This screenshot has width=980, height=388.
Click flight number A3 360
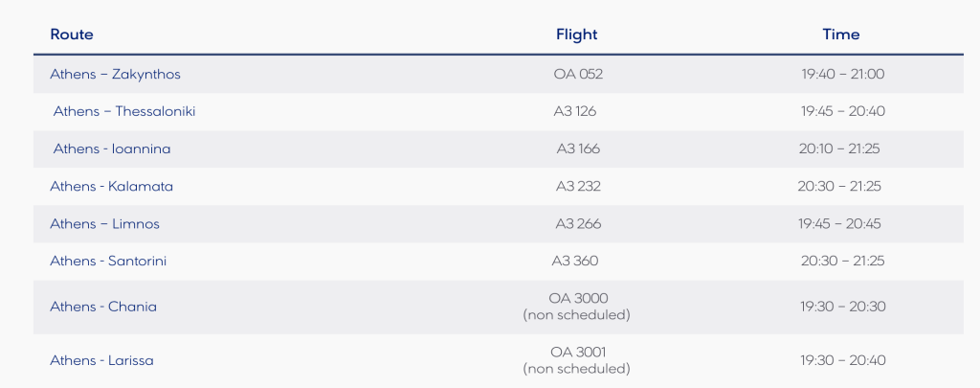[575, 261]
